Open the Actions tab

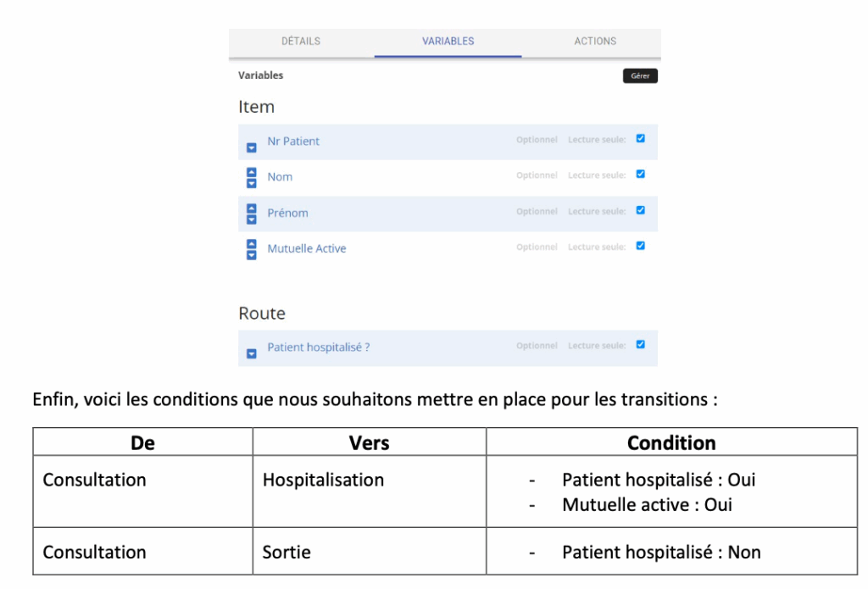click(595, 41)
